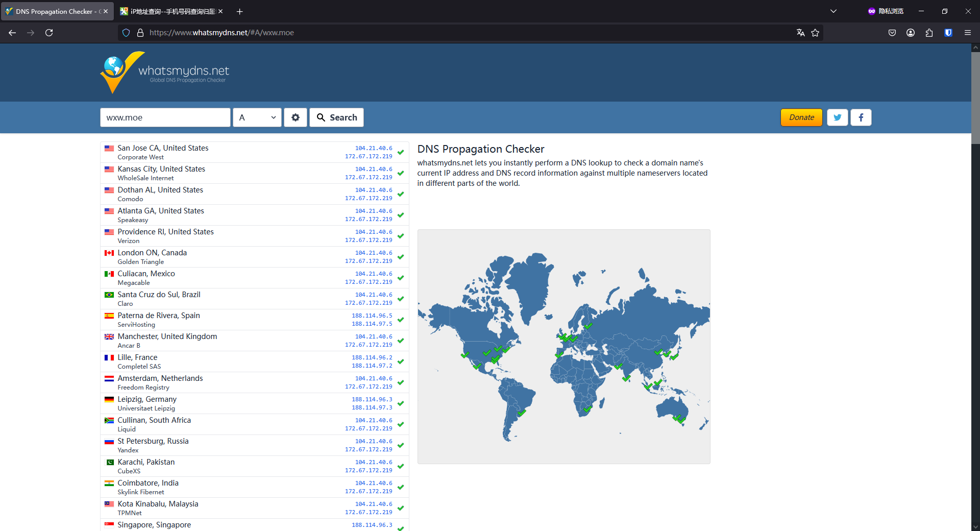The height and width of the screenshot is (531, 980).
Task: Bookmark this page with star icon
Action: [x=815, y=33]
